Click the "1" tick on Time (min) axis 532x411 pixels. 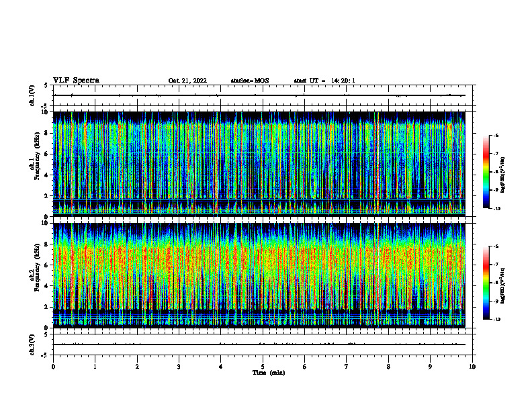tap(95, 367)
